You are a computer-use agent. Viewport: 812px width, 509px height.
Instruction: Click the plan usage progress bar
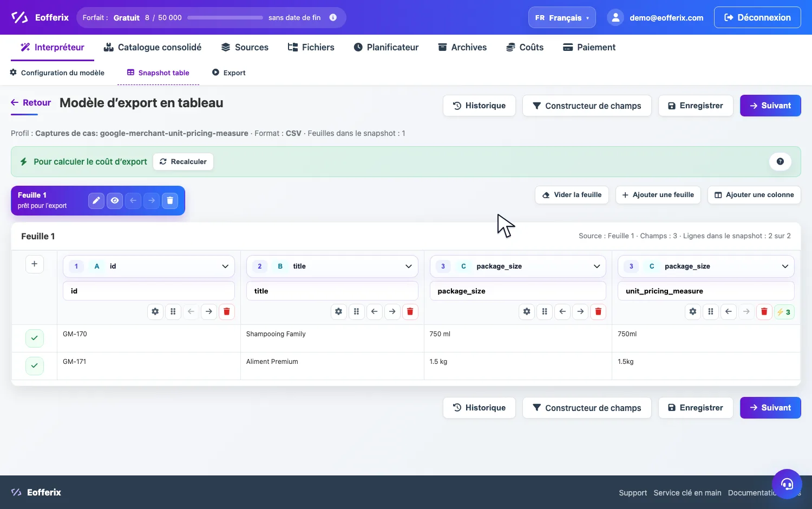(225, 17)
